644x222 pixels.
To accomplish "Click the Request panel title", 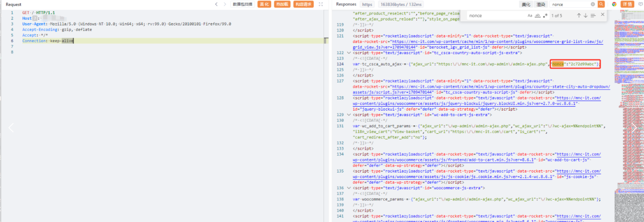I will pos(13,4).
